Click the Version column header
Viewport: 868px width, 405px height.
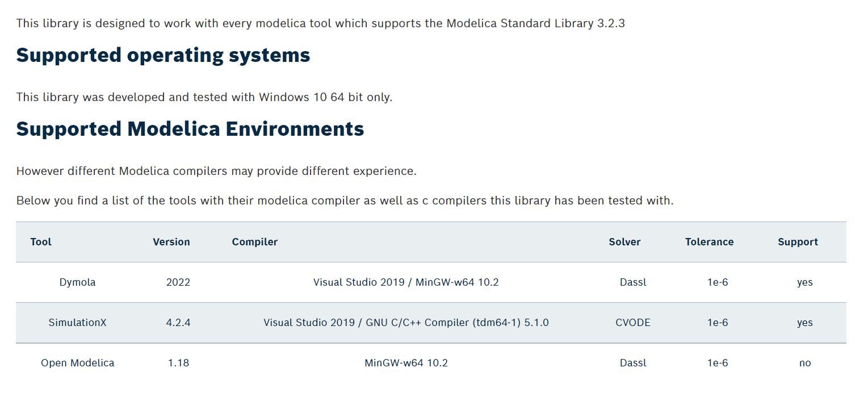tap(171, 242)
